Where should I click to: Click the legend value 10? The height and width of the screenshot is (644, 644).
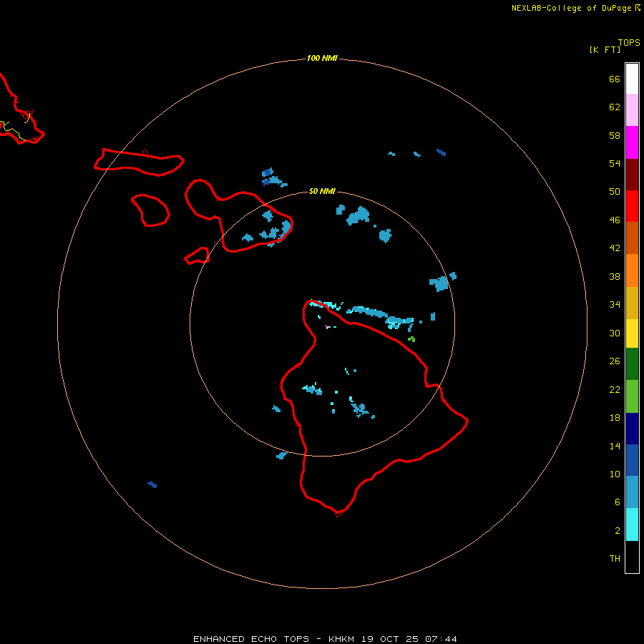pos(615,474)
